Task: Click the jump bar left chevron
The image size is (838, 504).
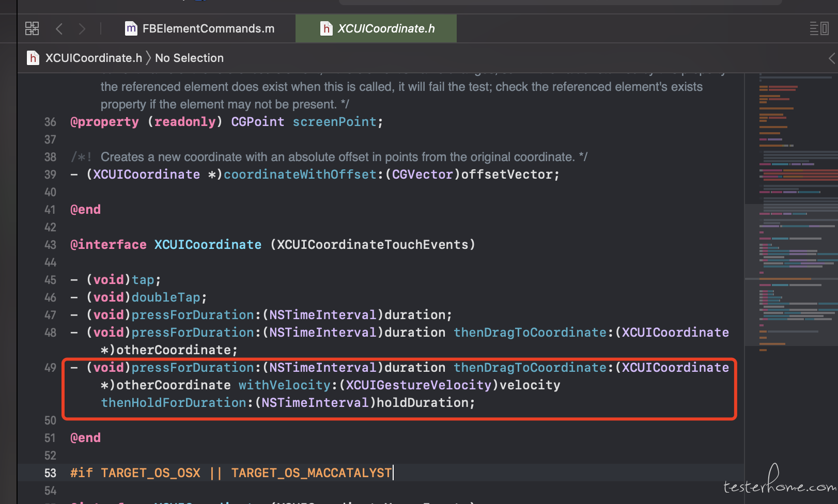Action: click(x=831, y=58)
